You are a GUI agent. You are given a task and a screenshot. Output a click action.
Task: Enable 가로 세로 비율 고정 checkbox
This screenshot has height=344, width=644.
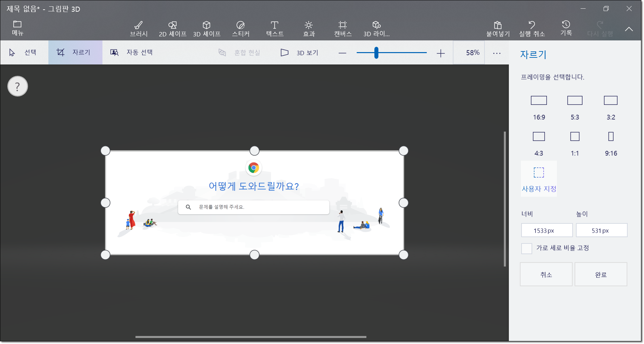[527, 248]
